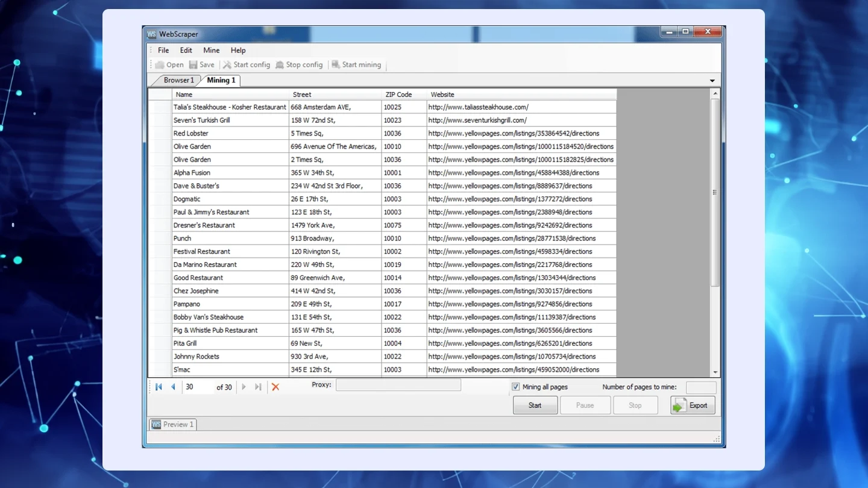The image size is (868, 488).
Task: Select the Alpha Fusion name cell
Action: click(230, 173)
